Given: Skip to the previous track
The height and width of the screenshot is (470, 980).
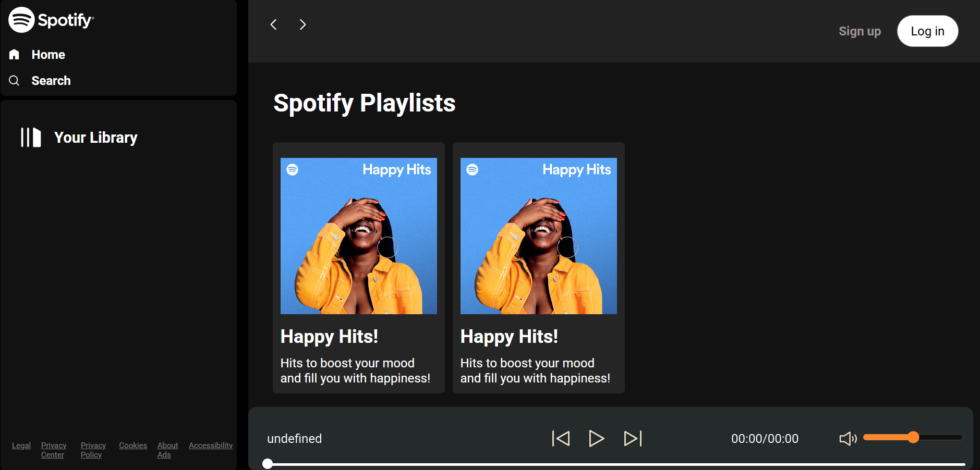Looking at the screenshot, I should tap(561, 438).
